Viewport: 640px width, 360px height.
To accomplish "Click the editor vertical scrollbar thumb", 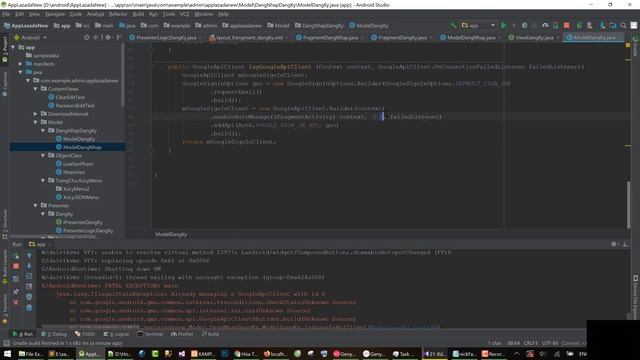I will (628, 204).
